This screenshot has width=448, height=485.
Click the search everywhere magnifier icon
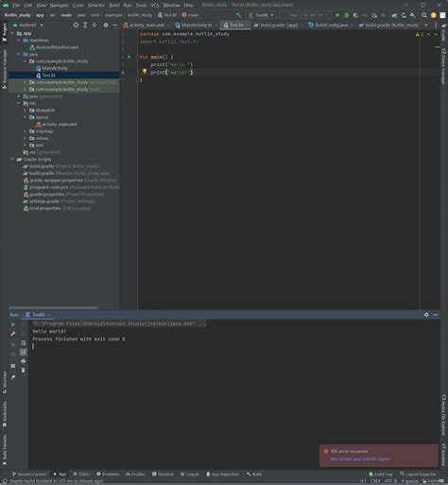click(x=424, y=15)
